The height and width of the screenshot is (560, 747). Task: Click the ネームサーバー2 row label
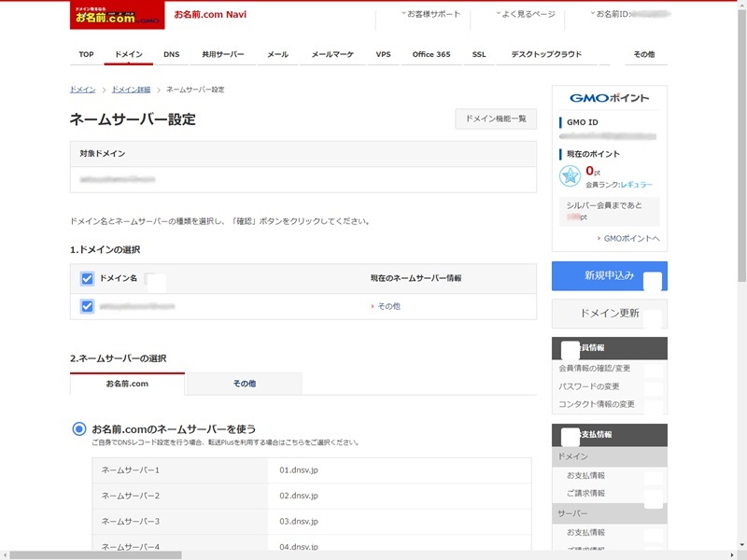[x=130, y=496]
